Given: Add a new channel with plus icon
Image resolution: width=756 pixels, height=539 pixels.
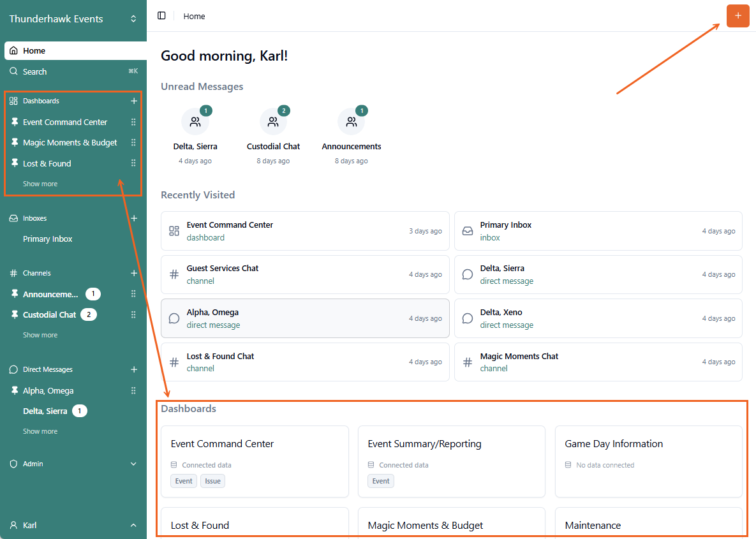Looking at the screenshot, I should 134,273.
